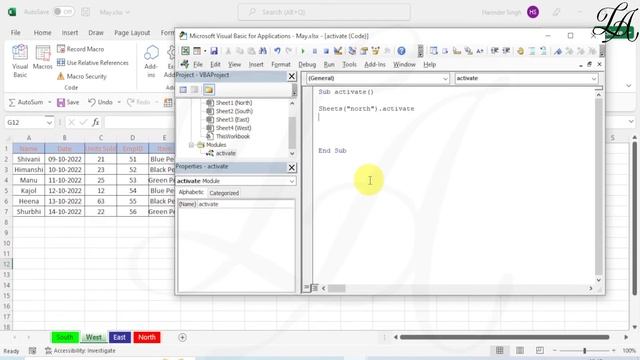
Task: Open Insert UserForm dropdown arrow in VBA toolbar
Action: click(x=204, y=51)
